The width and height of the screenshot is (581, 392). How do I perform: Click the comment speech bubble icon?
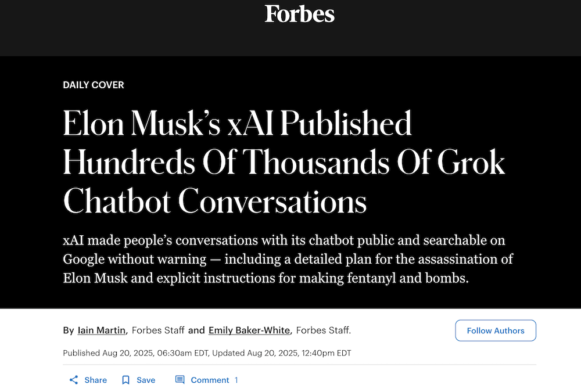180,380
